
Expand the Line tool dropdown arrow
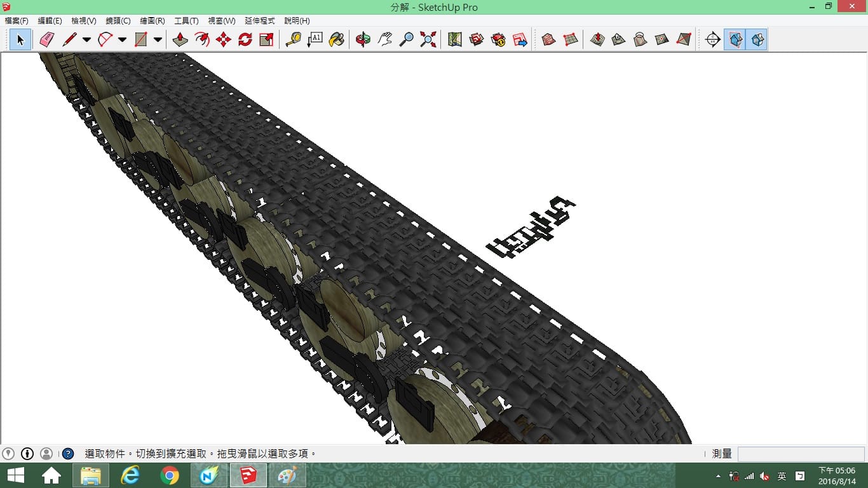pyautogui.click(x=86, y=39)
